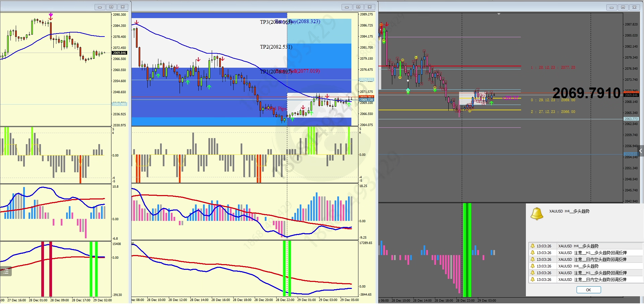The width and height of the screenshot is (644, 304).
Task: Minimize the left chart window
Action: coord(100,7)
